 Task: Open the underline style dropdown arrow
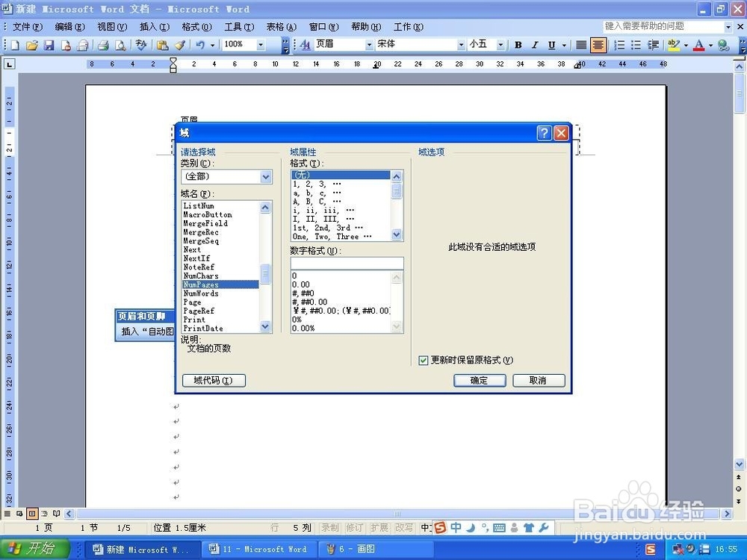[x=564, y=45]
